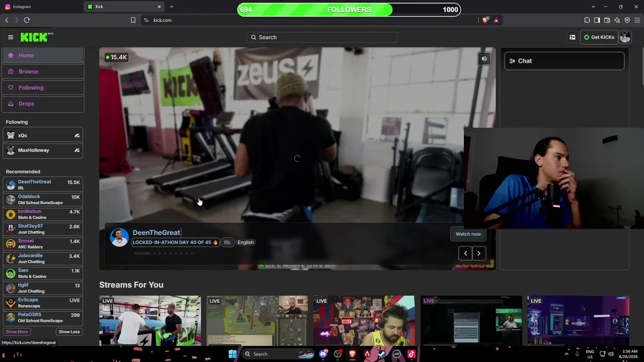
Task: Open recommended channel EvScape
Action: point(43,303)
